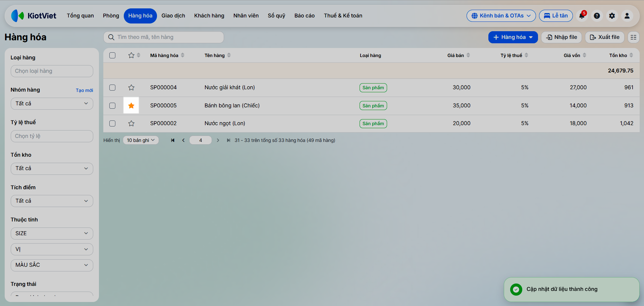644x306 pixels.
Task: Open product Nước giải khát (Lon)
Action: coord(230,88)
